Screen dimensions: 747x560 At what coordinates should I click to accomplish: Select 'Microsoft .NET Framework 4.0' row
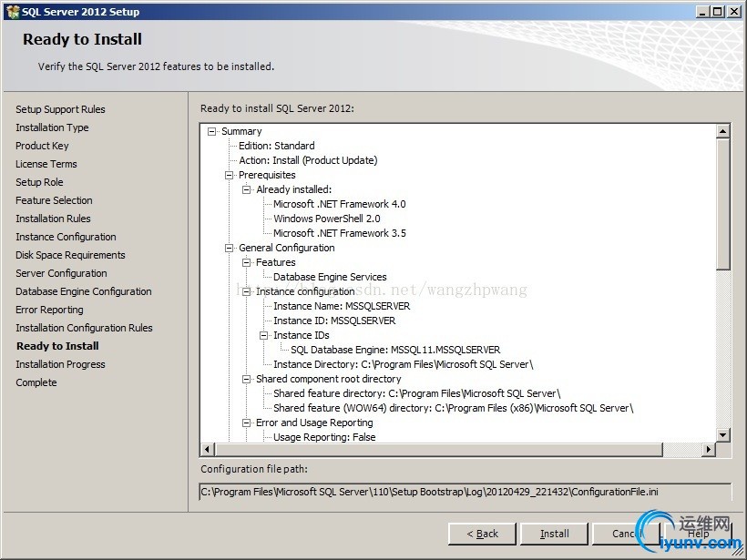coord(339,204)
